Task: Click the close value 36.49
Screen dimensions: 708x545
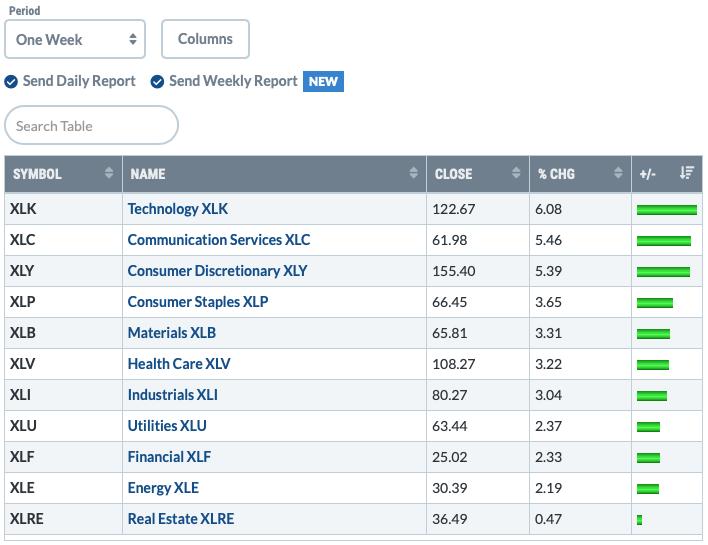Action: [x=449, y=519]
